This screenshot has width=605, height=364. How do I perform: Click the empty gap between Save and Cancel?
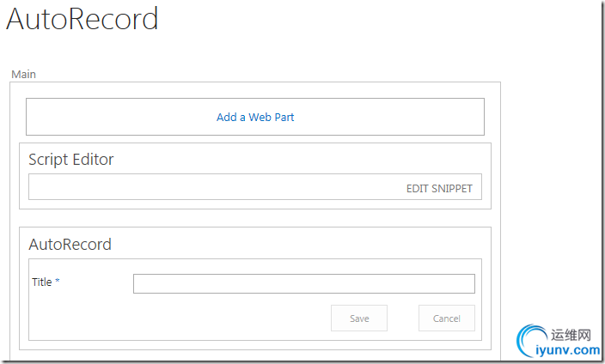coord(403,318)
